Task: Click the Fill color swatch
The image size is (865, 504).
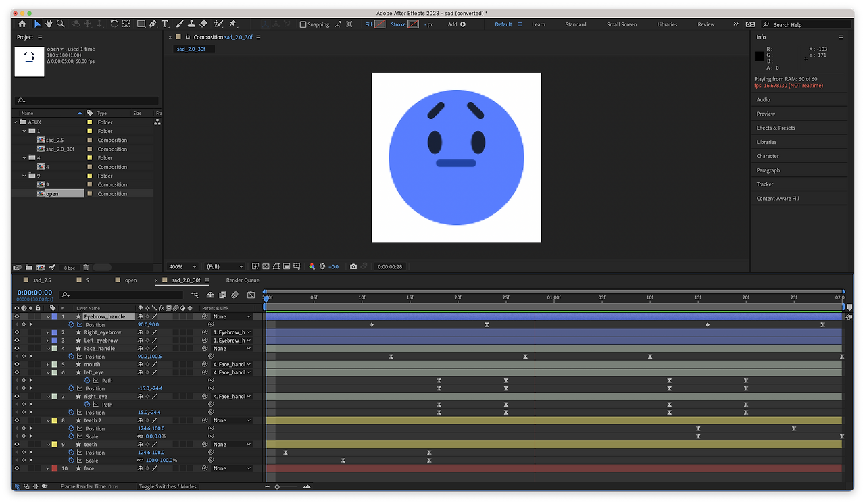Action: 380,24
